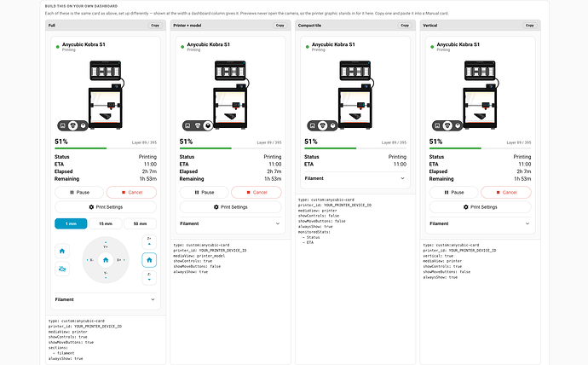This screenshot has width=588, height=365.
Task: Click ETA '11:00' value in Compact tile card
Action: pyautogui.click(x=400, y=165)
